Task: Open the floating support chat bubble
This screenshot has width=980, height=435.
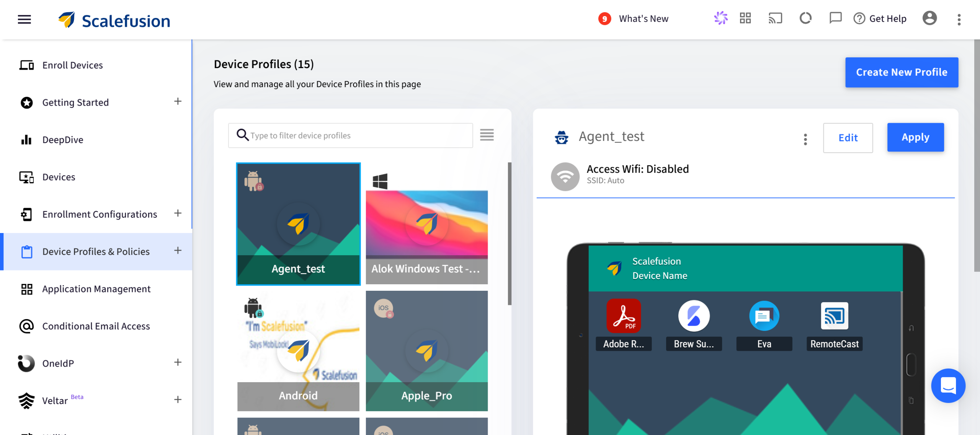Action: (948, 385)
